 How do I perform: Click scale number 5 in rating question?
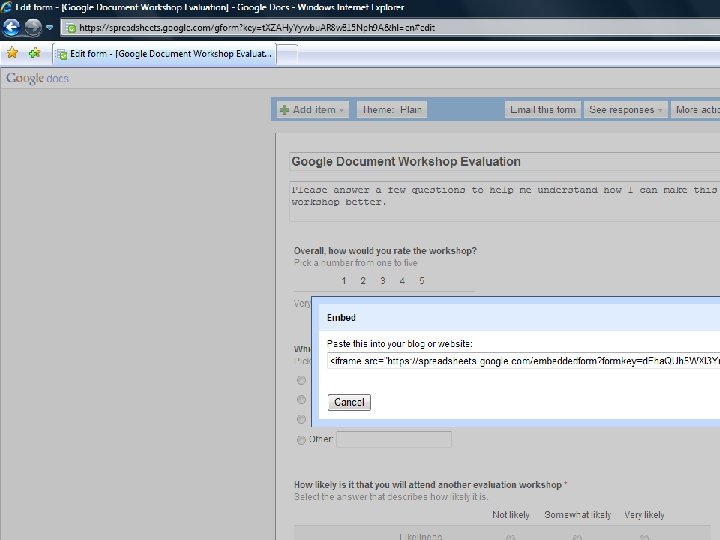422,281
